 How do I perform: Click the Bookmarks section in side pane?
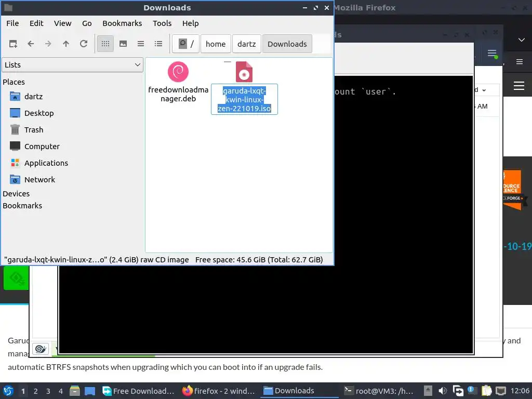[22, 206]
